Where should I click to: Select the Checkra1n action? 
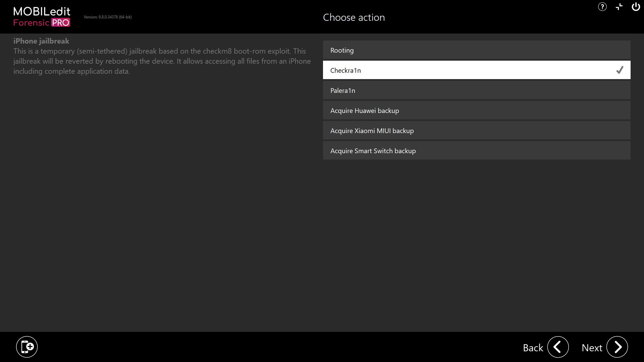click(x=477, y=70)
